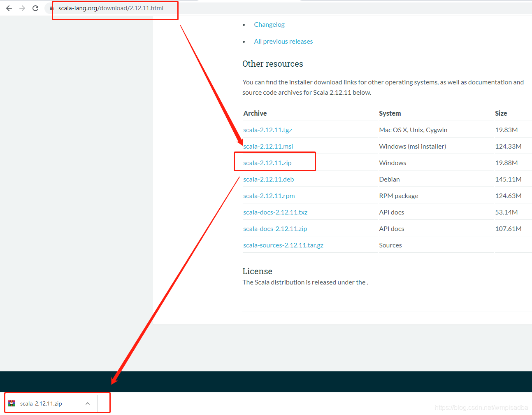Screen dimensions: 532x415
Task: Click 'The Scala distribution is released under' text
Action: 304,282
